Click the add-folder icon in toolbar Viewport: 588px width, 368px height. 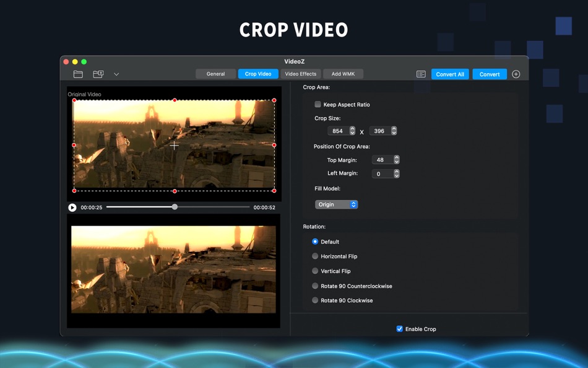pos(98,74)
